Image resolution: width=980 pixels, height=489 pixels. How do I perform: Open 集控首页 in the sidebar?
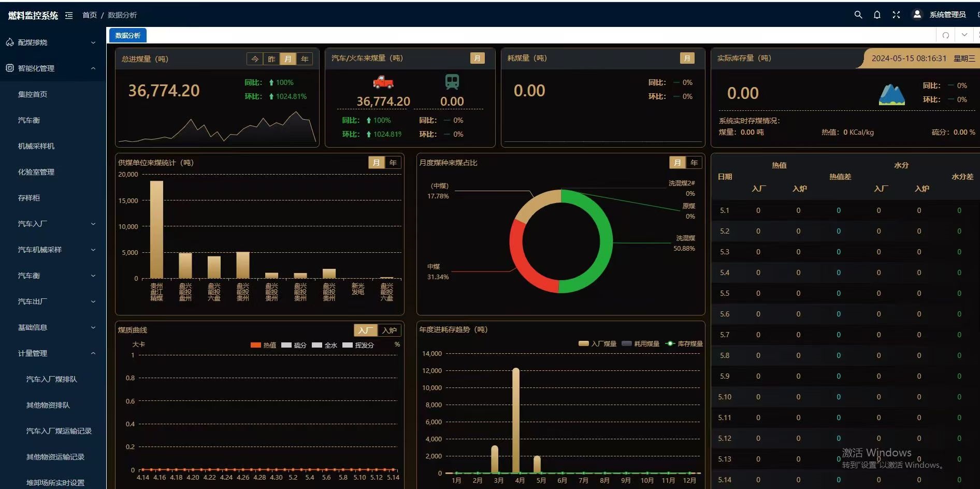pyautogui.click(x=33, y=94)
